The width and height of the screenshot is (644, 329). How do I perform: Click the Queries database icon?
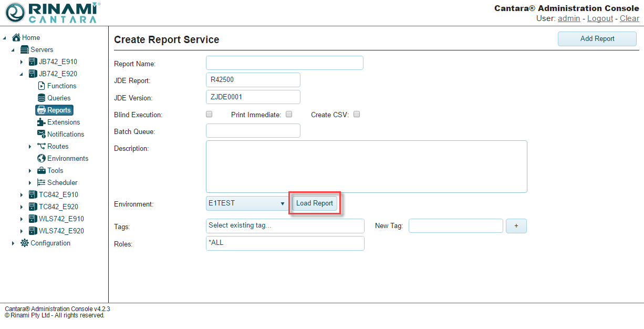41,98
